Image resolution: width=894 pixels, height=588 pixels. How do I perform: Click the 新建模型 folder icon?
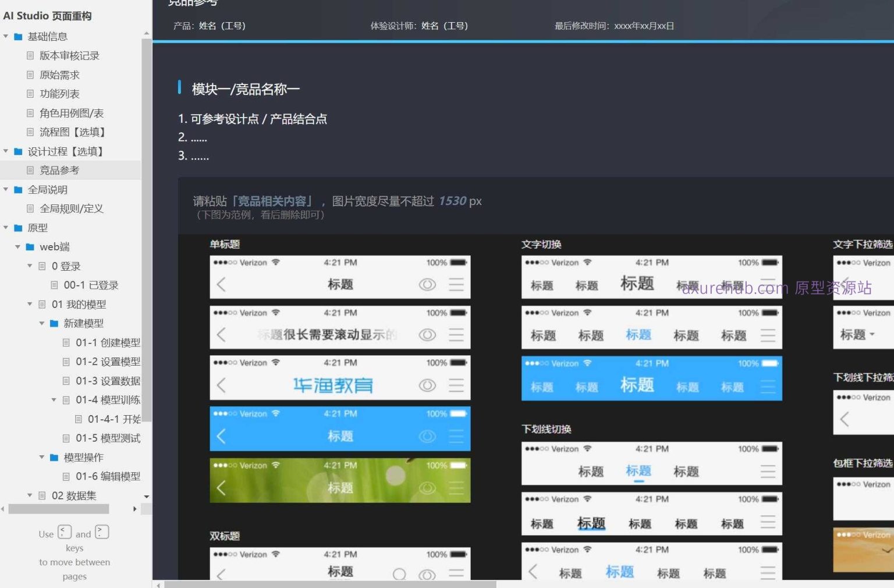[x=53, y=323]
